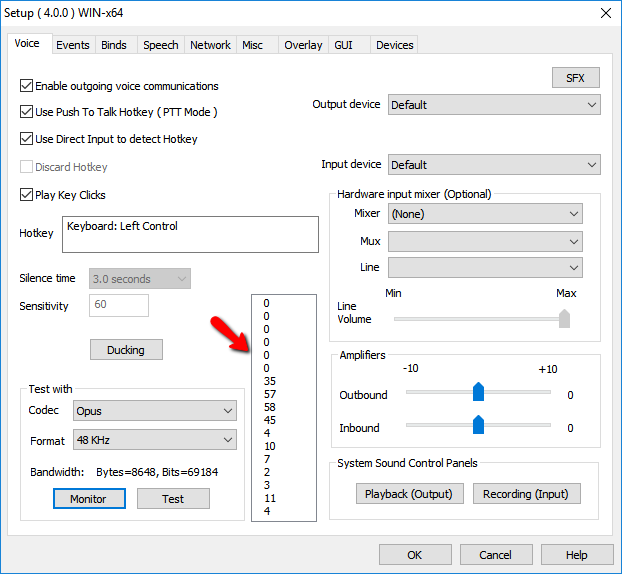622x574 pixels.
Task: Open Playback (Output) control panel
Action: coord(409,493)
